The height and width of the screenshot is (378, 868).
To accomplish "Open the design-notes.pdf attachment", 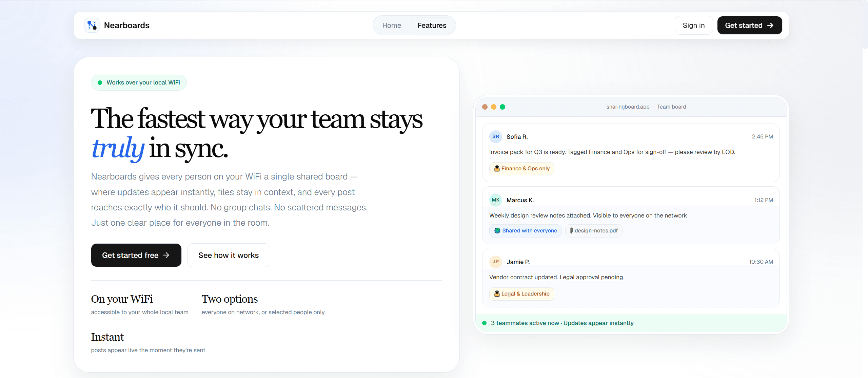I will click(x=594, y=231).
